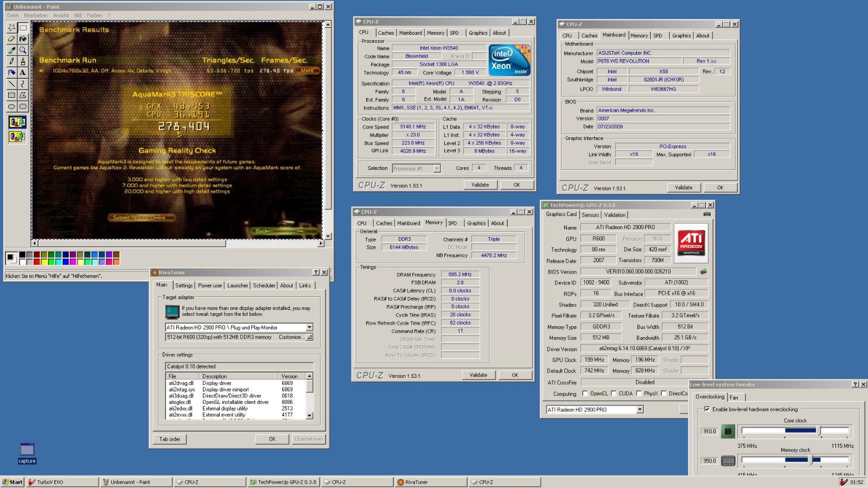
Task: Select the Curve tool in Paint
Action: (23, 84)
